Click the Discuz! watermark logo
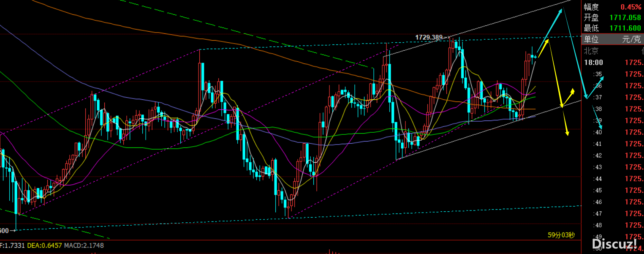 tap(614, 244)
